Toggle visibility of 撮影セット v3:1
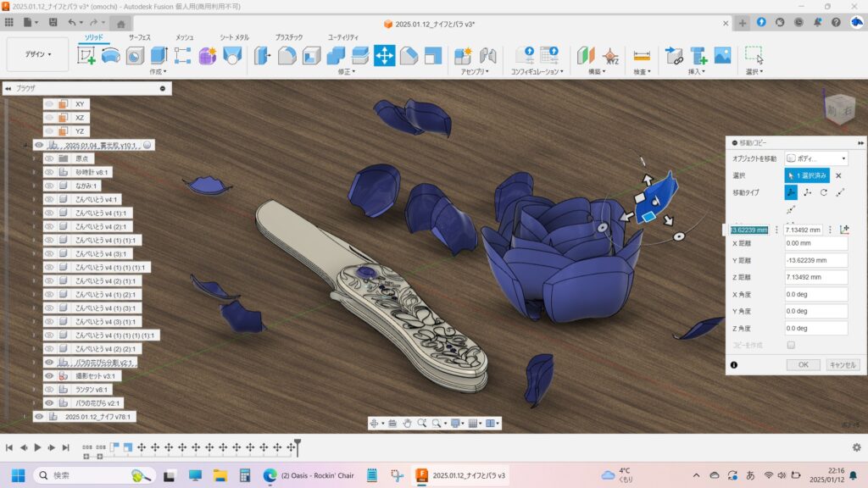Image resolution: width=868 pixels, height=488 pixels. [49, 375]
